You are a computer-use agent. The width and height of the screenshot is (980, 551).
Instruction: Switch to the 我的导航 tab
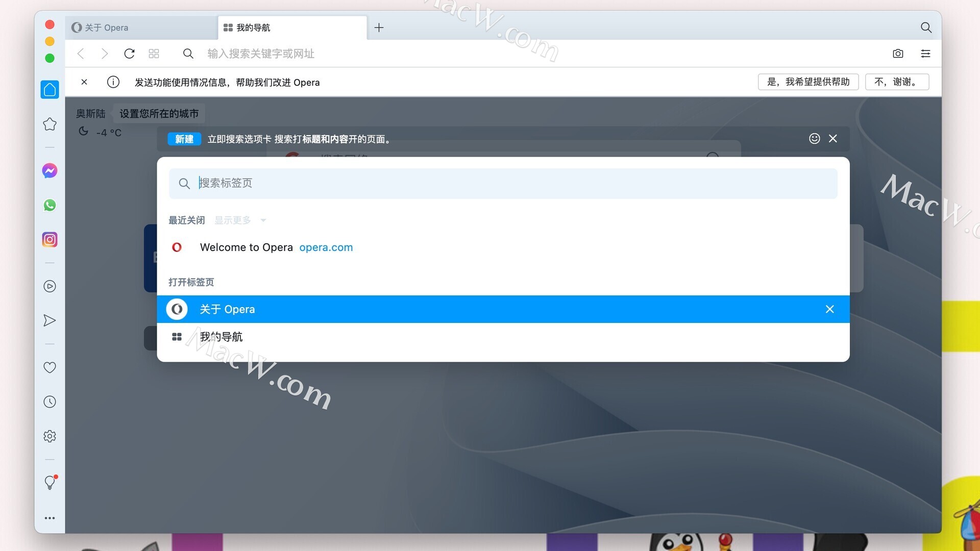[292, 28]
